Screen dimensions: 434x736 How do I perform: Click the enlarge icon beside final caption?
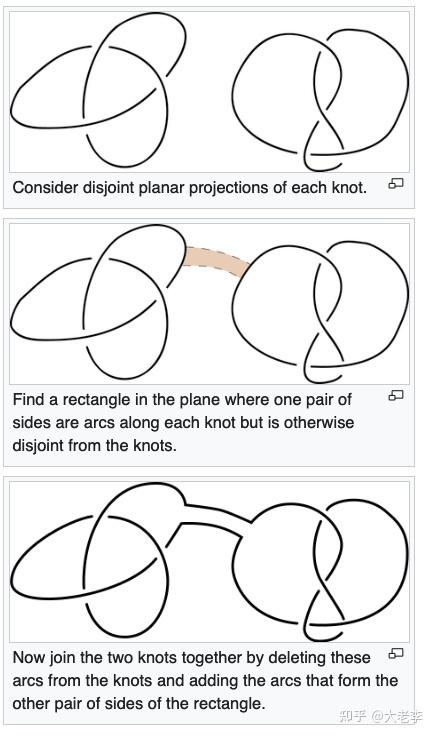(x=396, y=653)
